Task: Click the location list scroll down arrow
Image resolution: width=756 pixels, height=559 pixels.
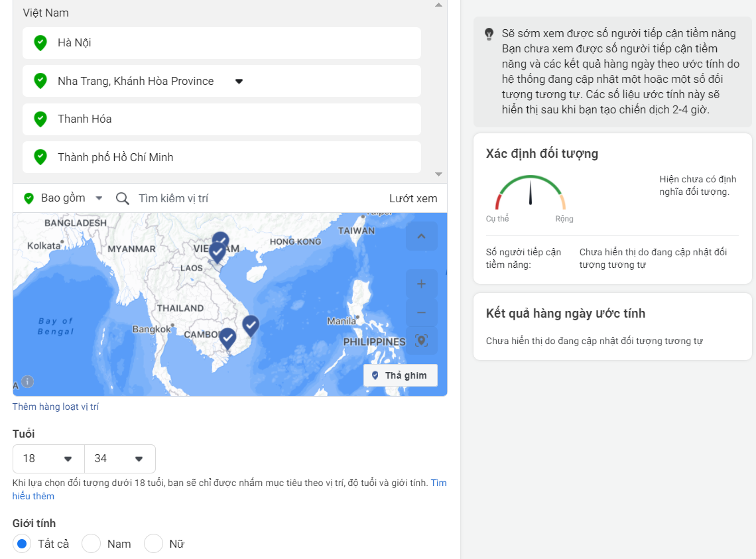Action: [438, 174]
